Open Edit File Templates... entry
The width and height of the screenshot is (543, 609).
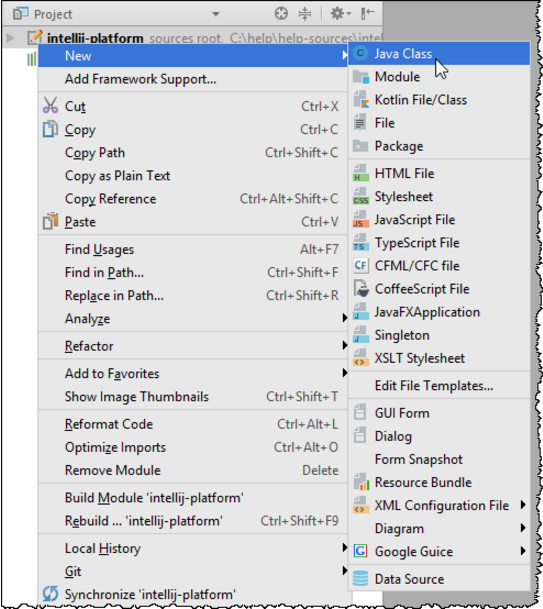coord(439,385)
